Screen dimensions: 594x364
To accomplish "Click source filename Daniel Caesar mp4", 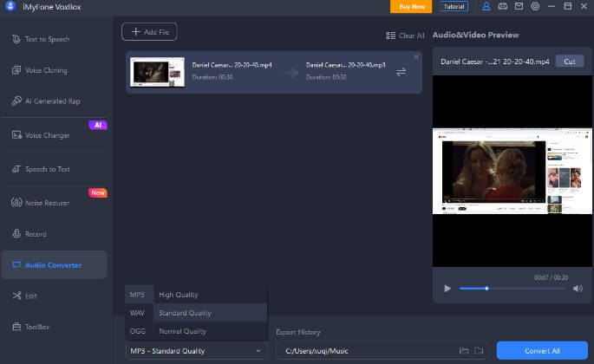I will coord(232,65).
